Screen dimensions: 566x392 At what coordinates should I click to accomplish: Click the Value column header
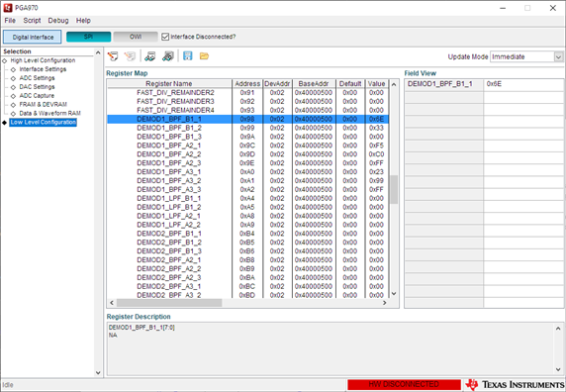pyautogui.click(x=376, y=84)
